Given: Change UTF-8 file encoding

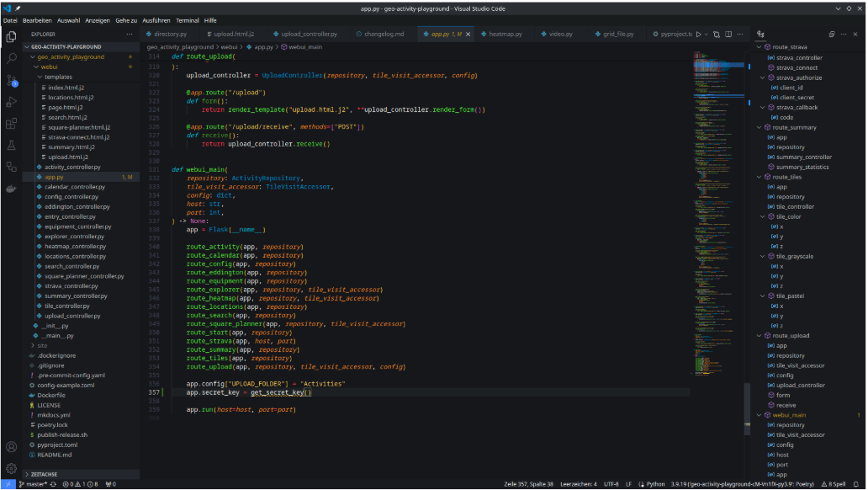Looking at the screenshot, I should [611, 484].
